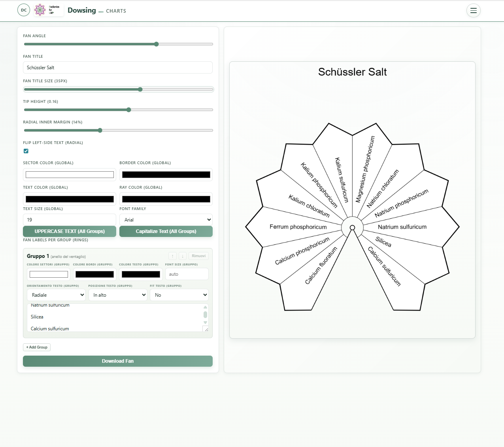Move Gruppo 1 up with arrow icon

172,256
